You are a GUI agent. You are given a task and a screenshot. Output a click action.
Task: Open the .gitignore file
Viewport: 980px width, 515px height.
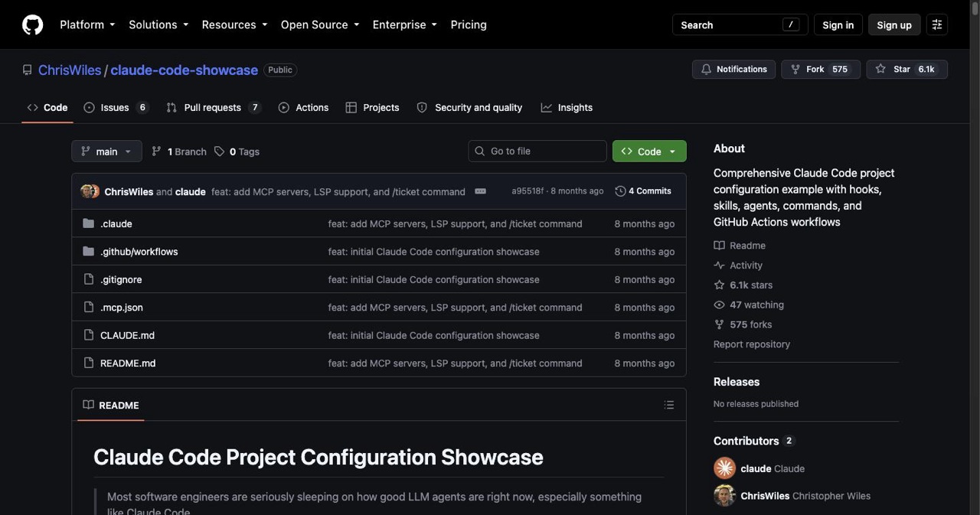[121, 279]
